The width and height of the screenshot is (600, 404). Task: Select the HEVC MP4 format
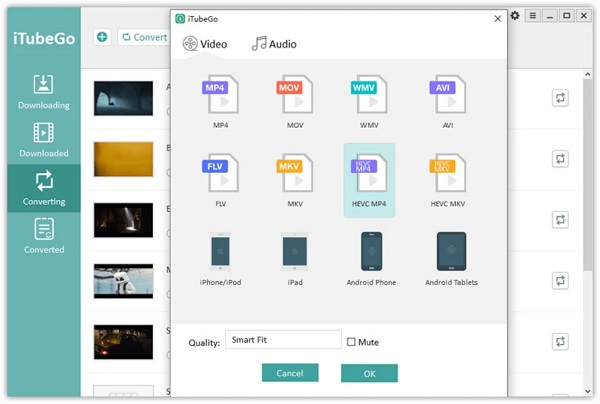[x=369, y=180]
